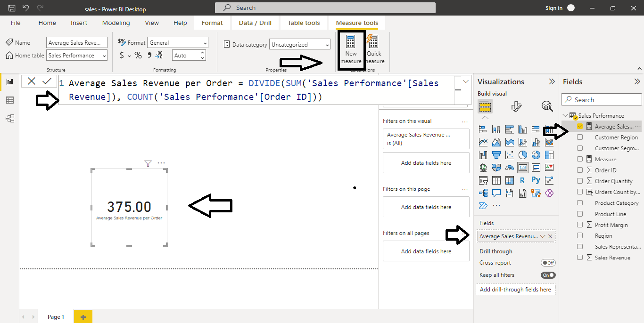Image resolution: width=644 pixels, height=323 pixels.
Task: Switch to Report view in left sidebar
Action: pos(9,82)
